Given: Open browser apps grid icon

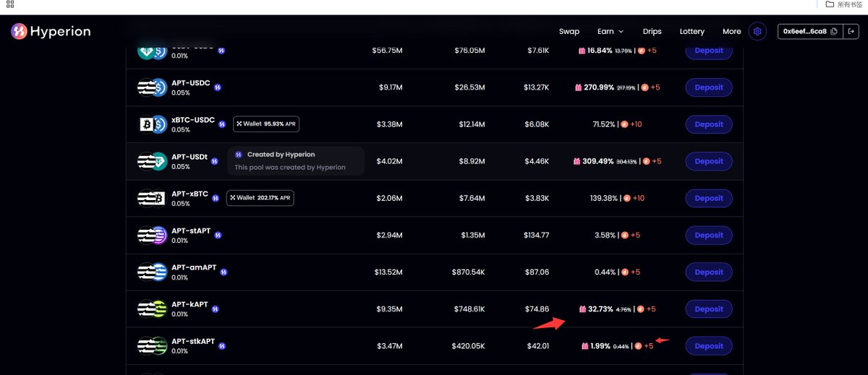Looking at the screenshot, I should click(10, 4).
